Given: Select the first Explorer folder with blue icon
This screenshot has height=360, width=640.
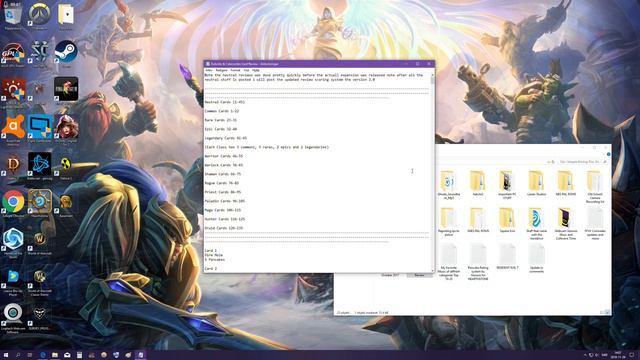Looking at the screenshot, I should click(449, 185).
